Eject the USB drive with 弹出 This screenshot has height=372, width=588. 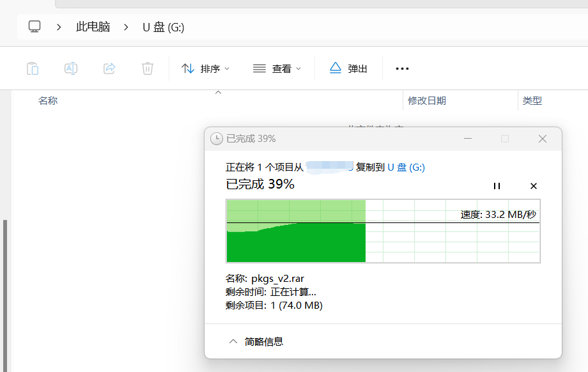click(x=348, y=68)
